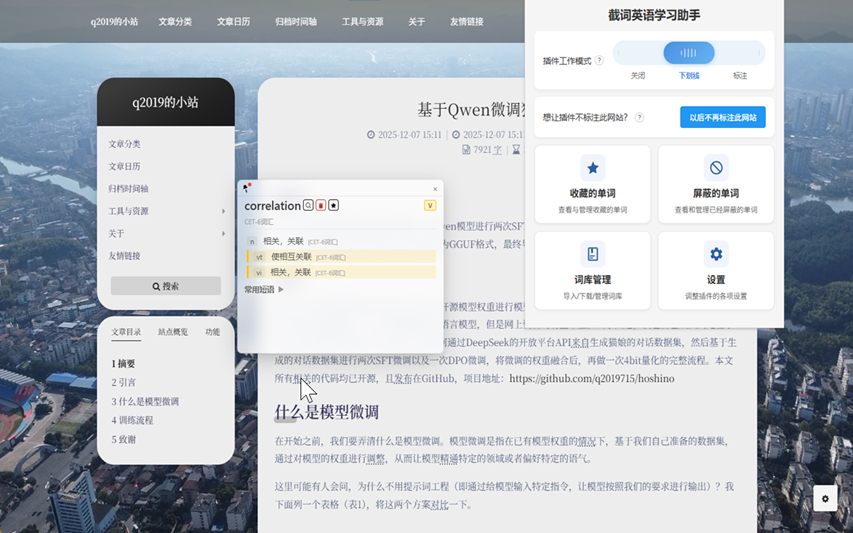Open 友情链接 in the top navigation
853x533 pixels.
coord(466,22)
